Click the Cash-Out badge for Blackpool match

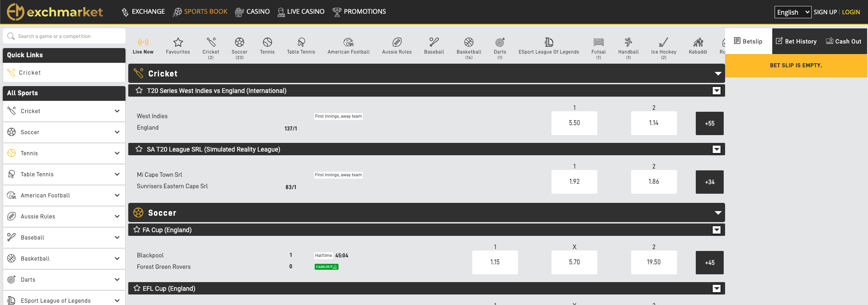click(327, 267)
